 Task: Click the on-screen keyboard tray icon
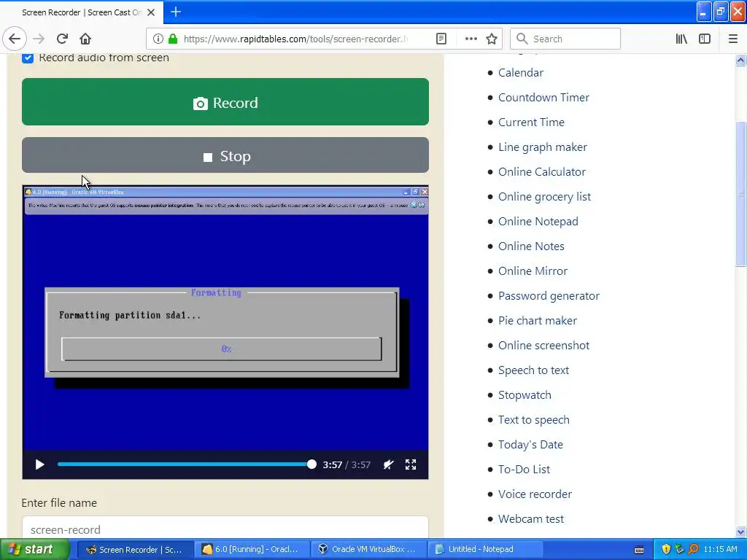click(x=639, y=550)
